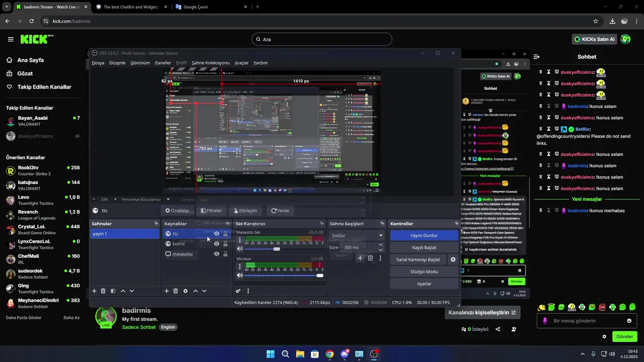Toggle visibility of masaustu source
The width and height of the screenshot is (644, 362).
(217, 254)
